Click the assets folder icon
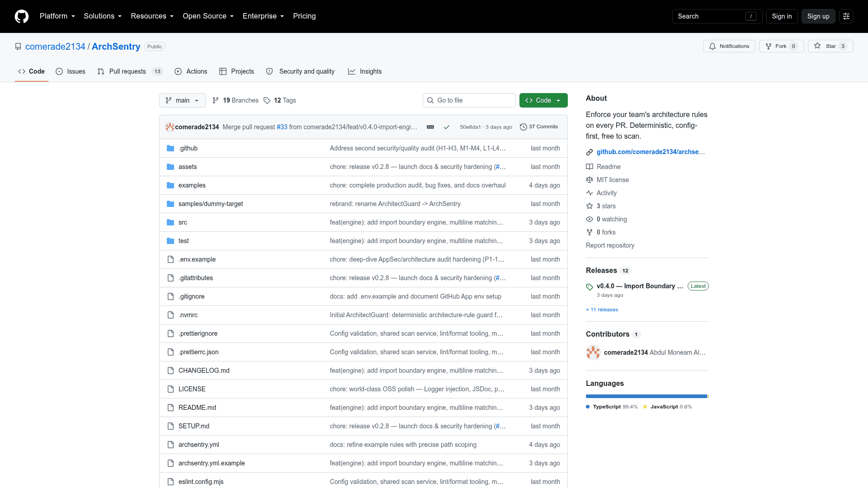 click(x=170, y=167)
